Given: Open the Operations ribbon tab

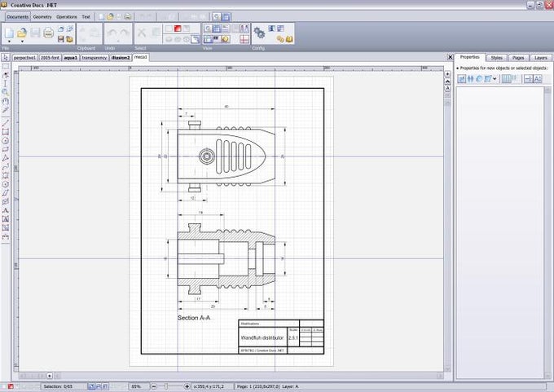Looking at the screenshot, I should (x=67, y=16).
